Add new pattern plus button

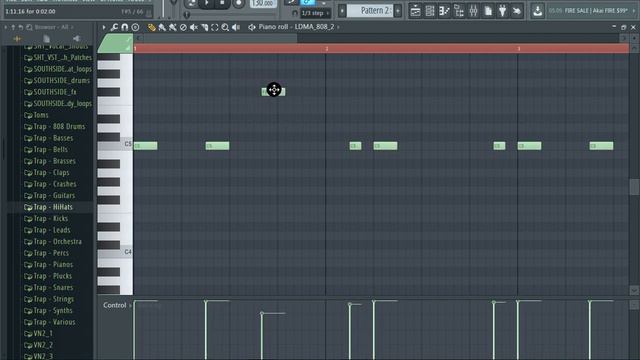point(398,11)
